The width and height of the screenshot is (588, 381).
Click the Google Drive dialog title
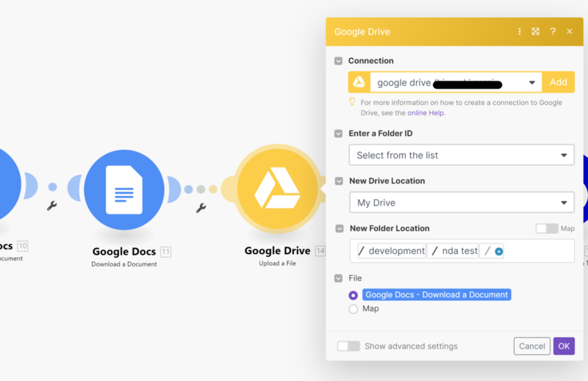362,32
